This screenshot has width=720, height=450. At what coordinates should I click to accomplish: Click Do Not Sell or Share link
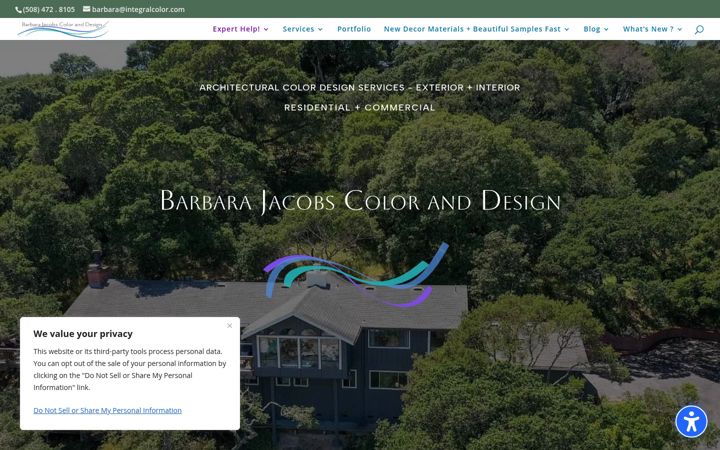[x=107, y=411]
